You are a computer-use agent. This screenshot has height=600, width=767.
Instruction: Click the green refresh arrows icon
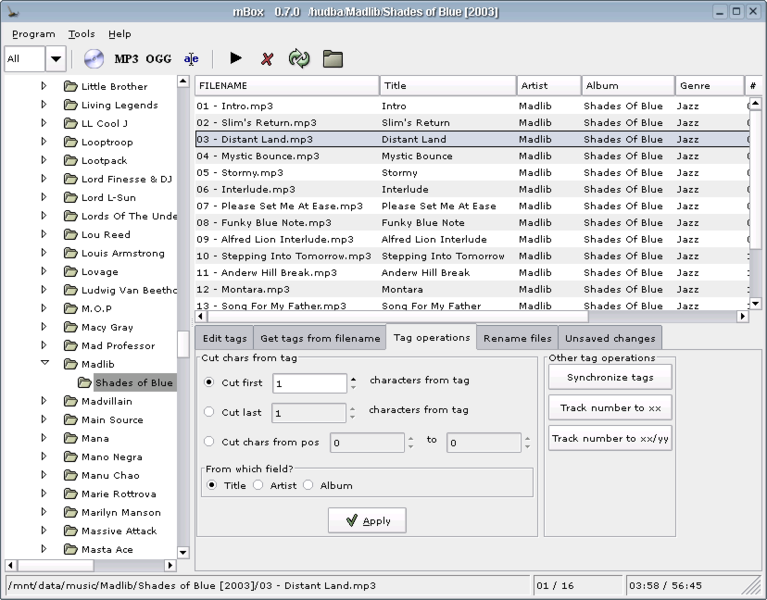299,59
